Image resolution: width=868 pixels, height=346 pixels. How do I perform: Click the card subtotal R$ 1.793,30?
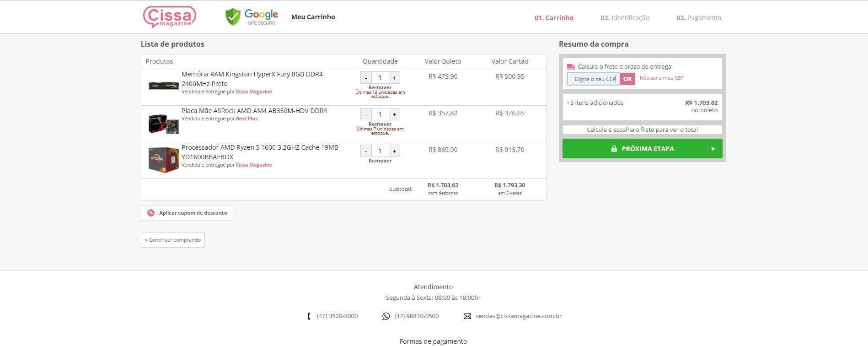pos(510,185)
